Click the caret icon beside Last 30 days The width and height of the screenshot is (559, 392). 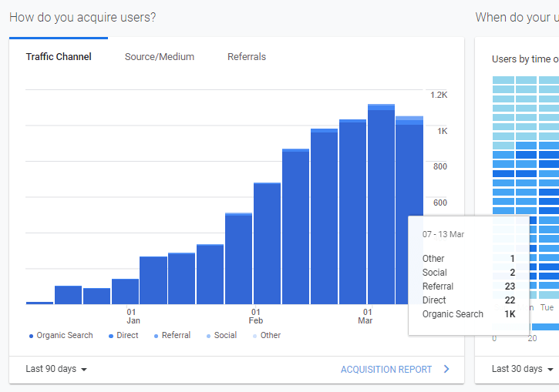(550, 370)
